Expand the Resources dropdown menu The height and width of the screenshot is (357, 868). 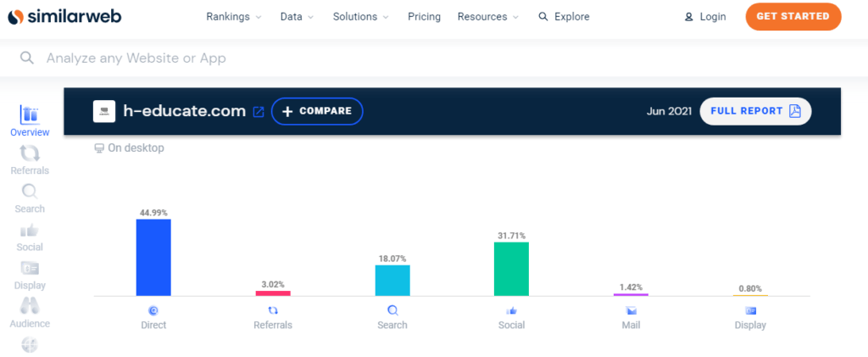(x=487, y=17)
